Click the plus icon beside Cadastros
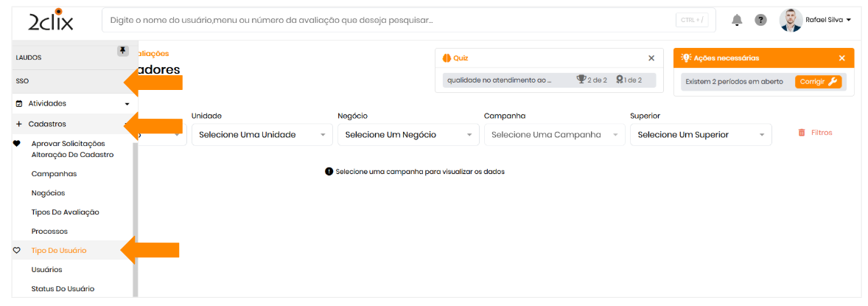 [19, 124]
